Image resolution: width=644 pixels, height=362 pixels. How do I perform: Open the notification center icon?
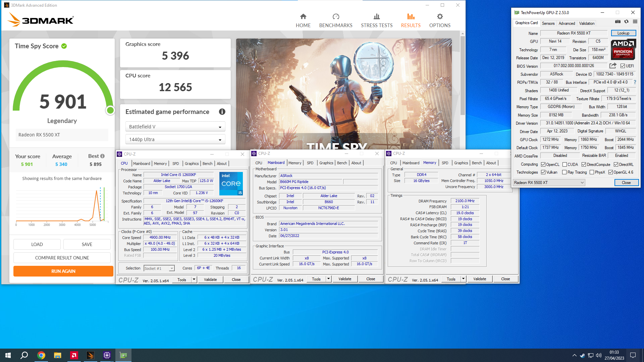633,355
